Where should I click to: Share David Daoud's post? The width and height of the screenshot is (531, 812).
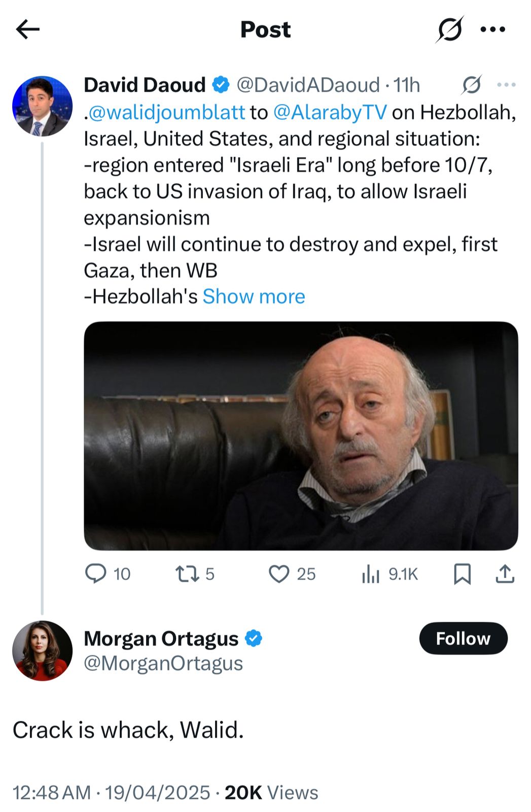[505, 574]
